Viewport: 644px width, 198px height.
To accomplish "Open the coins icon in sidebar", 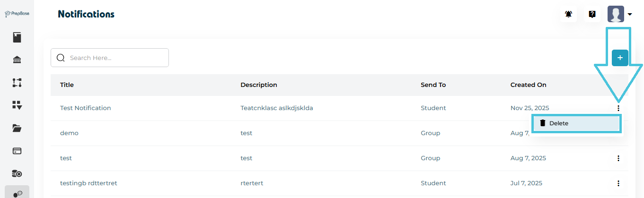I will point(17,173).
